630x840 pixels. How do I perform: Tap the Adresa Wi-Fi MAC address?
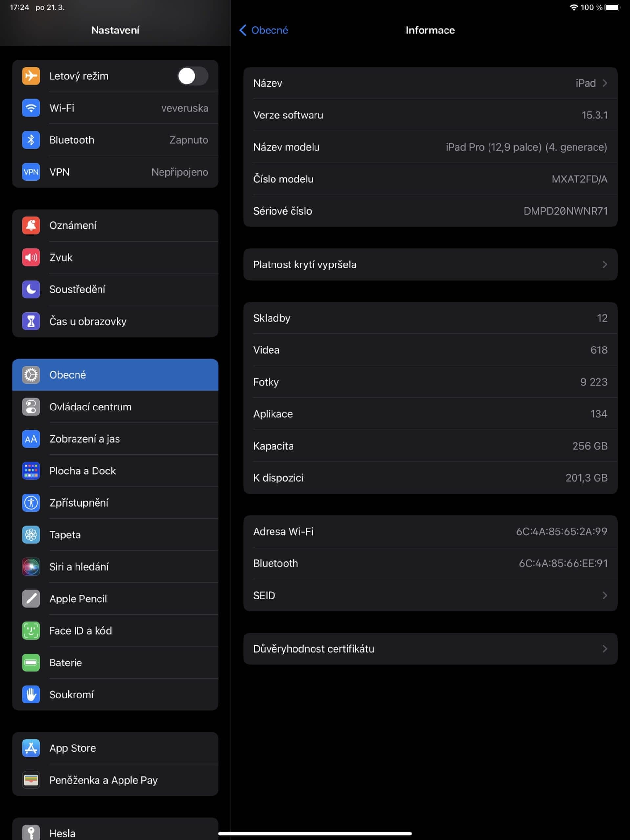(x=562, y=531)
